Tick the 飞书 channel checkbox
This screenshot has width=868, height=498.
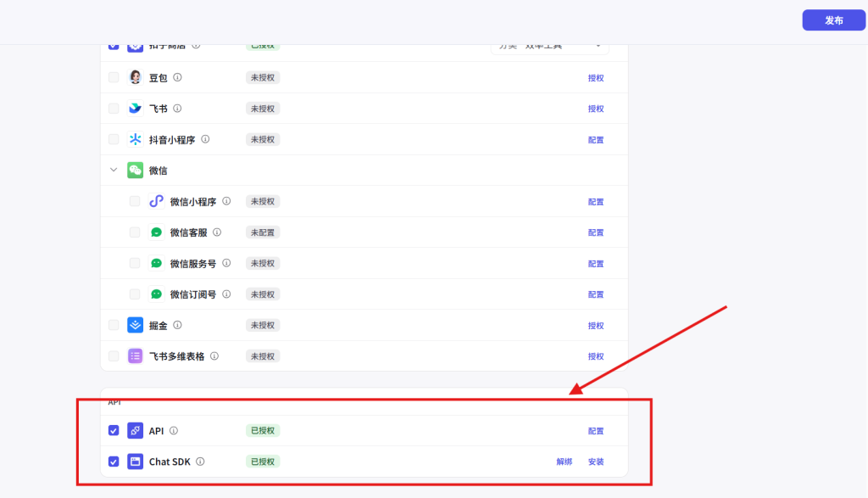(x=114, y=108)
